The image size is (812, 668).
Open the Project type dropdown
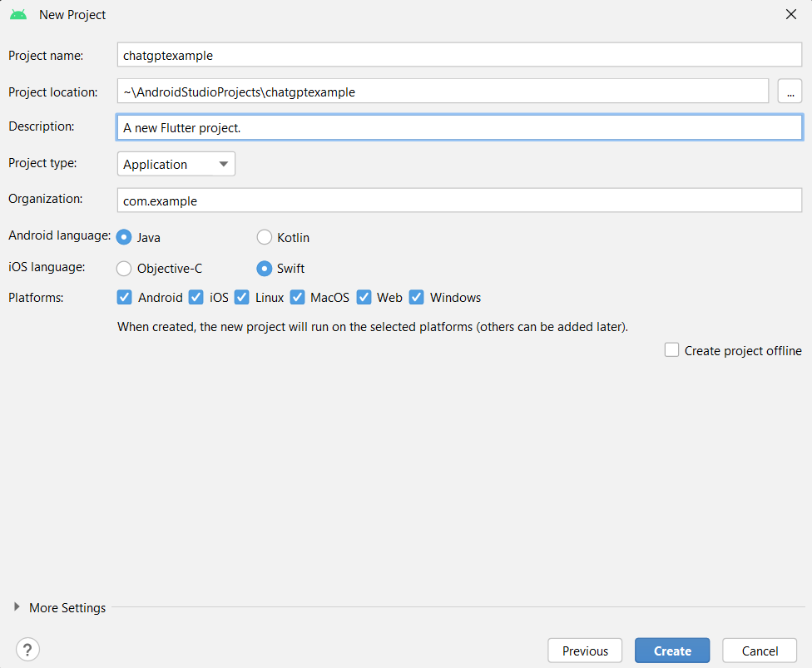click(x=176, y=164)
